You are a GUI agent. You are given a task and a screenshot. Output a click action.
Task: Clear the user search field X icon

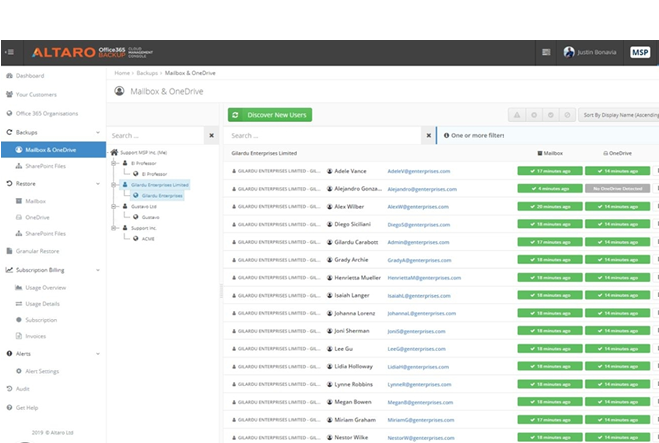429,135
